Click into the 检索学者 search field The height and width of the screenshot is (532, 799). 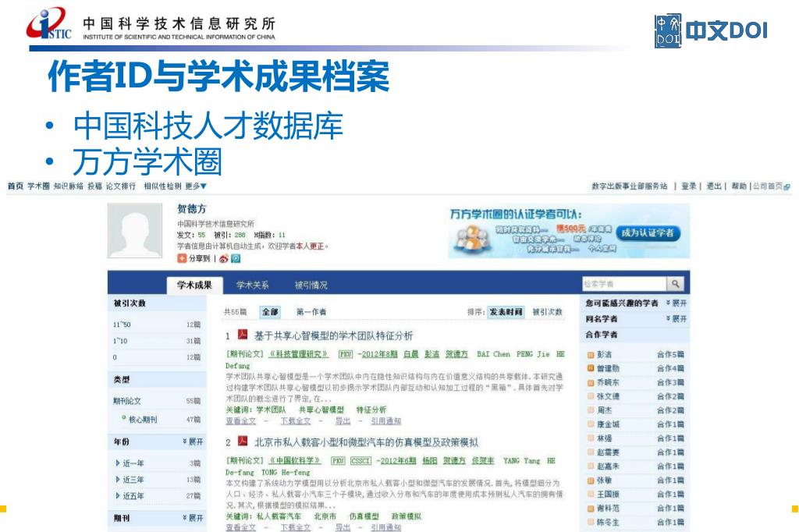coord(624,284)
